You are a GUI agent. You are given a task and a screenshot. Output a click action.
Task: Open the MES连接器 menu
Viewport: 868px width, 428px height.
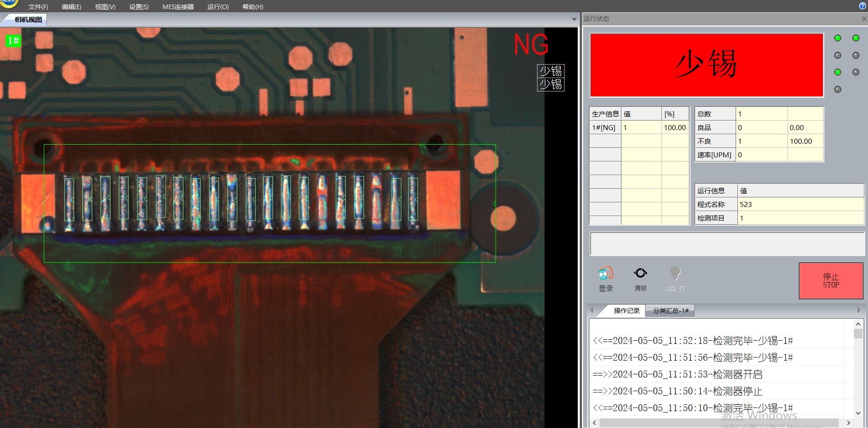click(x=178, y=7)
